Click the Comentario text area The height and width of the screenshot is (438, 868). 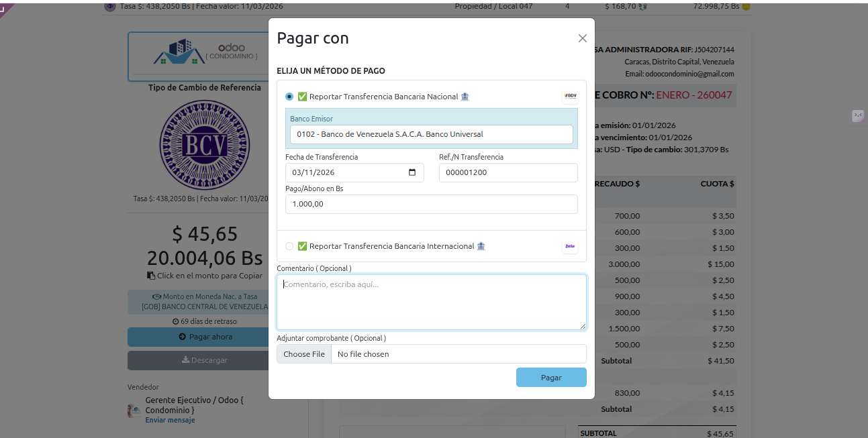(431, 302)
